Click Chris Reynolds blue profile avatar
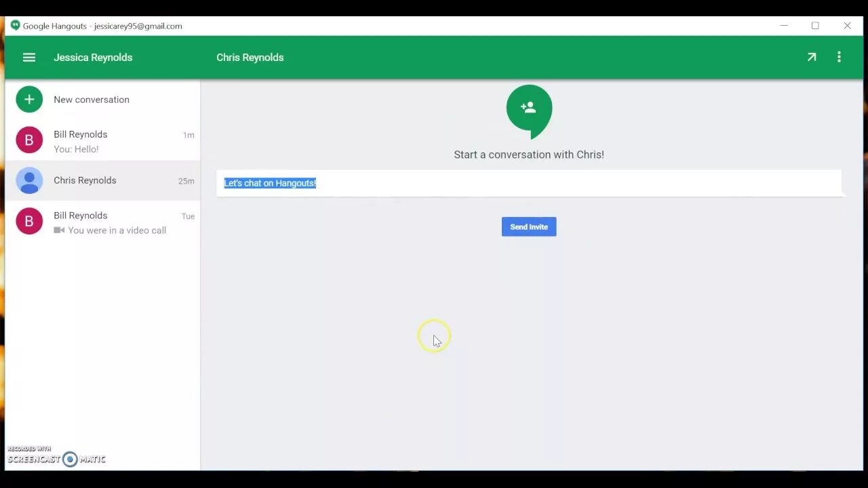Screen dimensions: 868x488 pos(29,181)
